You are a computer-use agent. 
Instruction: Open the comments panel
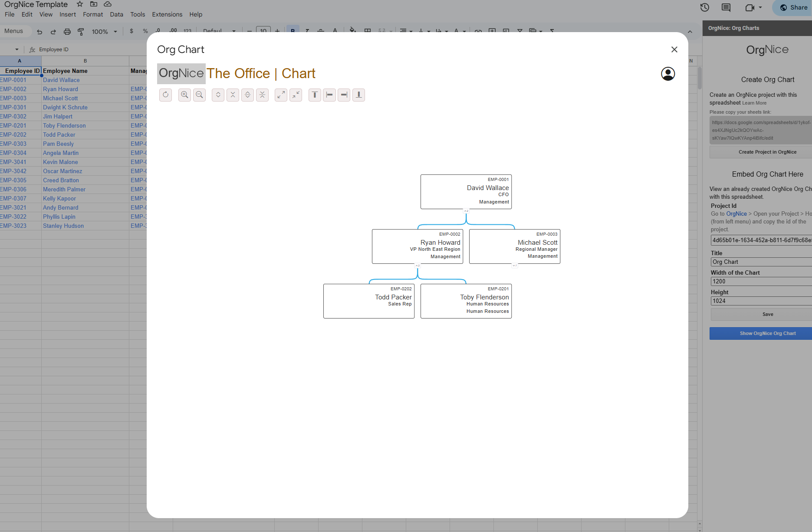[x=726, y=7]
